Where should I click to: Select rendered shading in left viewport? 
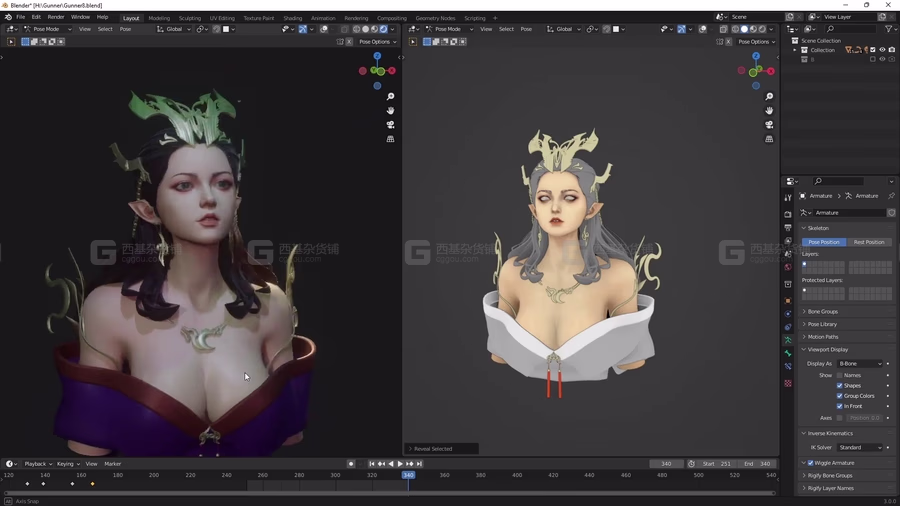(383, 29)
